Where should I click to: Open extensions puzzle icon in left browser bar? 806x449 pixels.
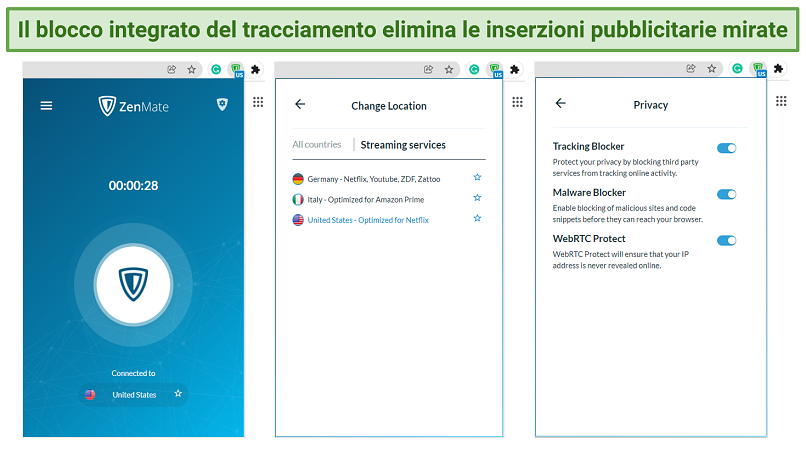(255, 69)
